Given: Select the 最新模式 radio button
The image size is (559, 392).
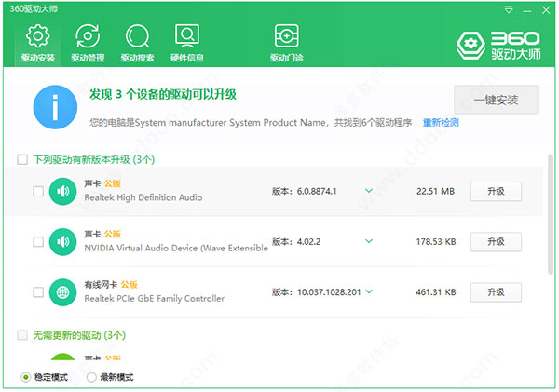Looking at the screenshot, I should pos(91,377).
